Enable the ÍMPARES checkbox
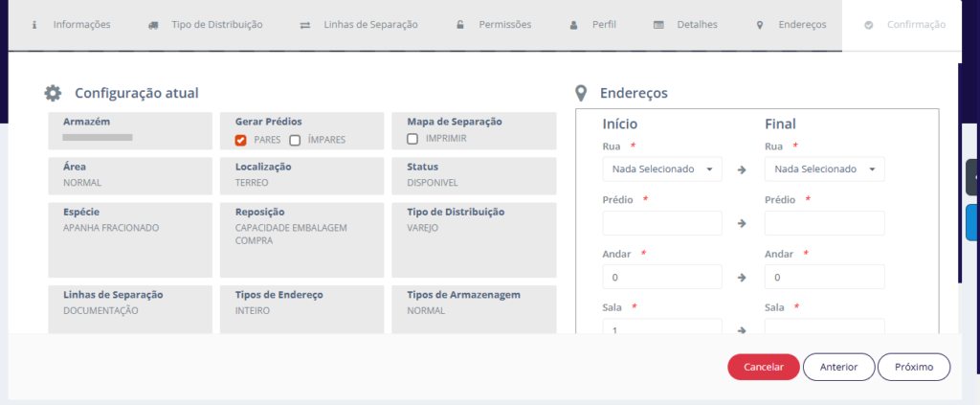The width and height of the screenshot is (980, 405). tap(296, 140)
